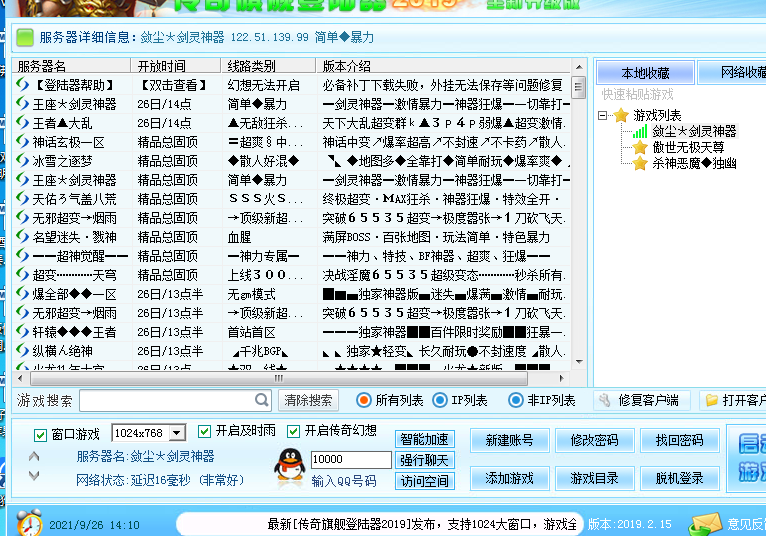Click the horizontal scrollbar left arrow

(x=20, y=378)
